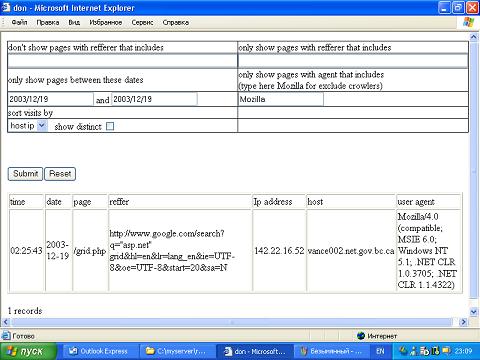Click the Windows flag logo in menu bar

point(468,22)
